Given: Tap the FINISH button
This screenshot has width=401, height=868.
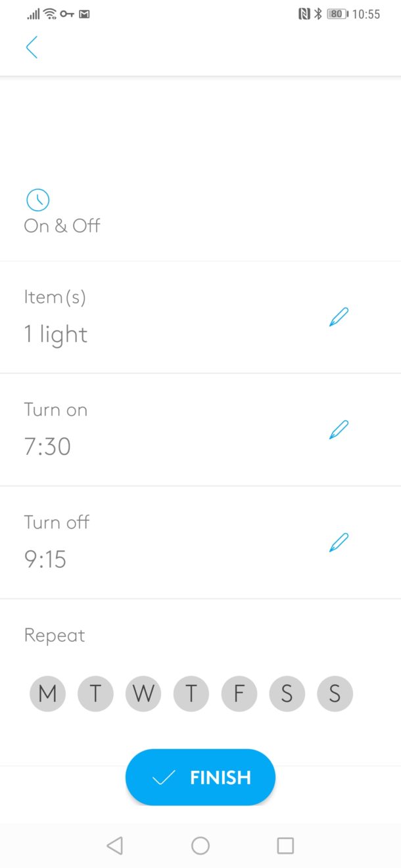Looking at the screenshot, I should 200,777.
